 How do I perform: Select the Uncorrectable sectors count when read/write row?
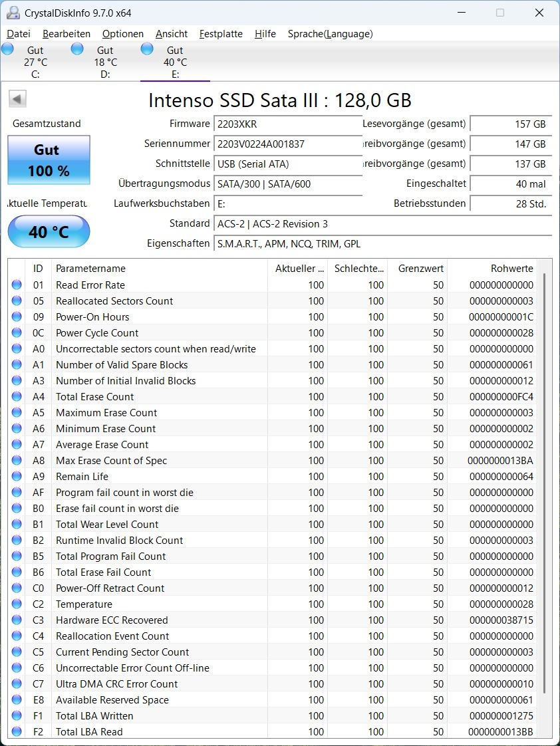click(x=273, y=349)
